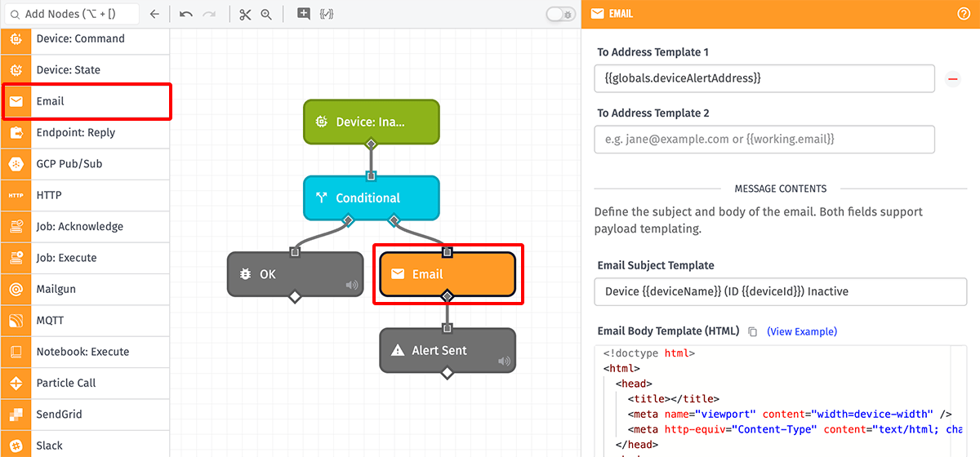Viewport: 980px width, 457px height.
Task: Click the add note plus icon
Action: point(304,13)
